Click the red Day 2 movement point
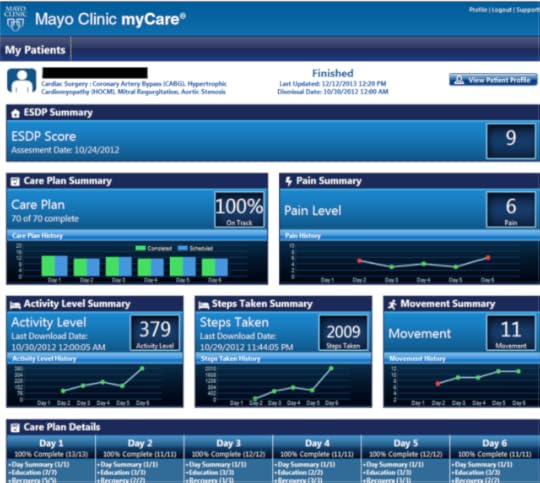The height and width of the screenshot is (483, 540). click(438, 383)
